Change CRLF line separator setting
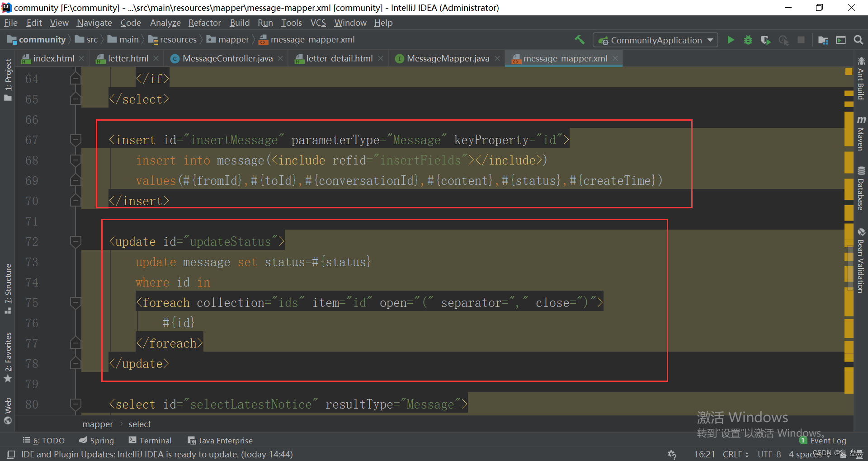 pyautogui.click(x=736, y=454)
